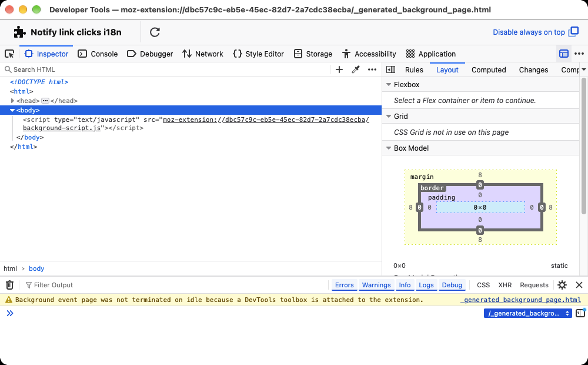Select the html opening tag row

tap(21, 91)
